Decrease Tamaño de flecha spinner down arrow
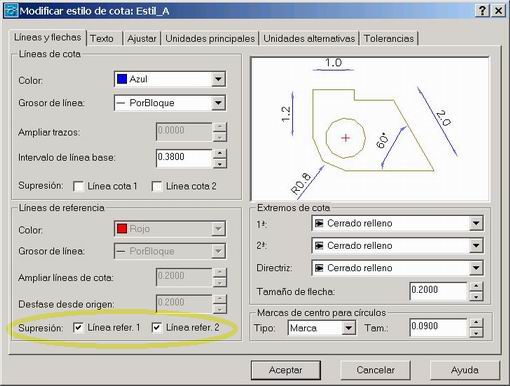 point(476,296)
